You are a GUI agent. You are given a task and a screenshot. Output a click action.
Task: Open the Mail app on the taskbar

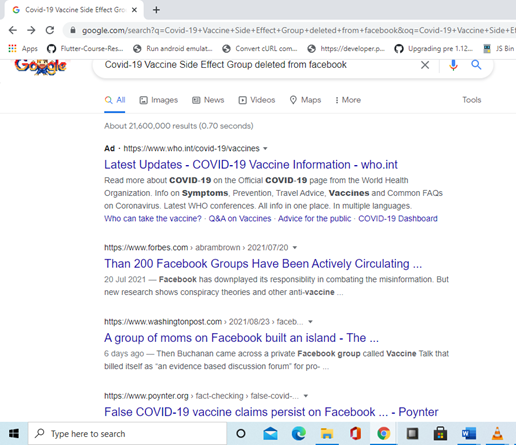[x=270, y=434]
